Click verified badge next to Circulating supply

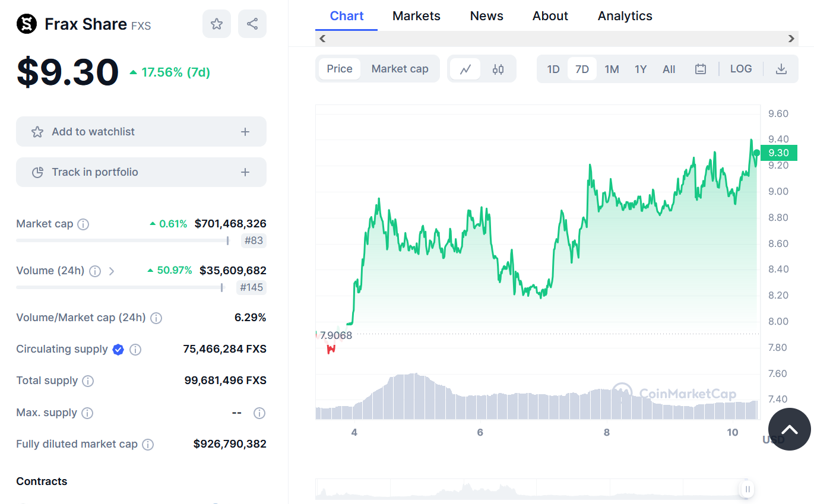118,350
